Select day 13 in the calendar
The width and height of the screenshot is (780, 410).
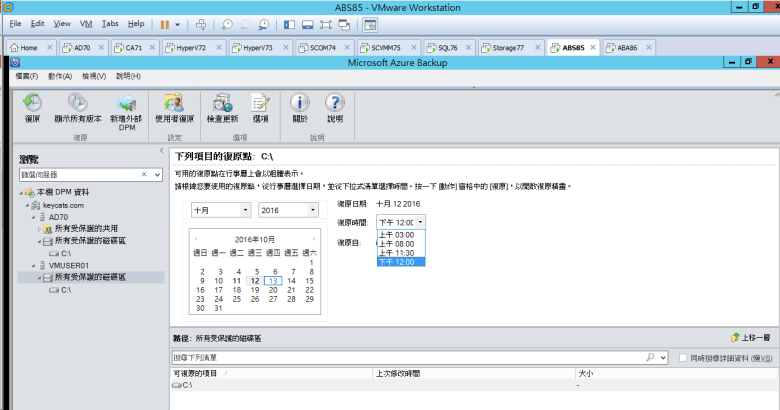(273, 281)
